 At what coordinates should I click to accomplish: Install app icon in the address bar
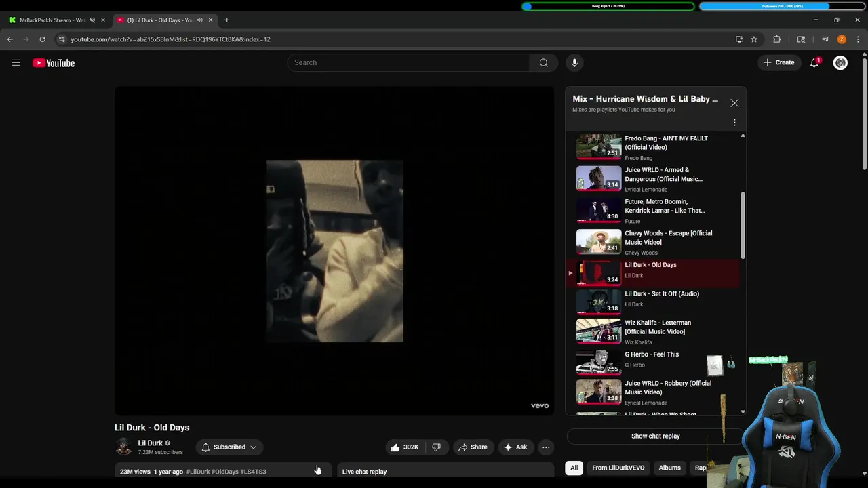click(x=739, y=39)
